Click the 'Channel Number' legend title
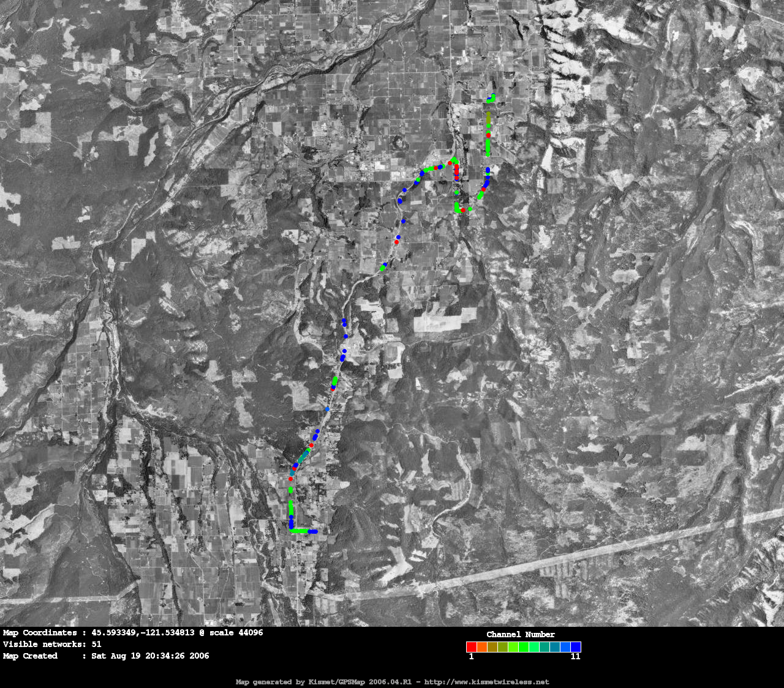 pos(521,635)
